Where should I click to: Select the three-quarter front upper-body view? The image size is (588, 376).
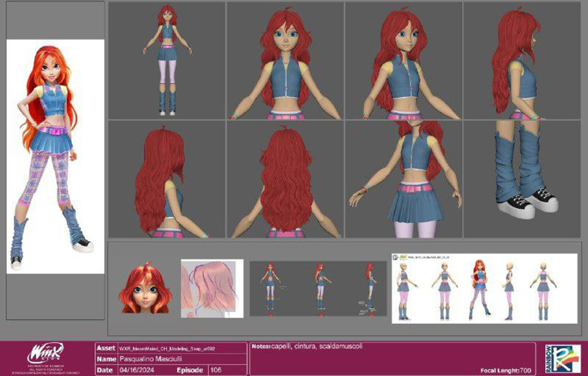click(404, 60)
